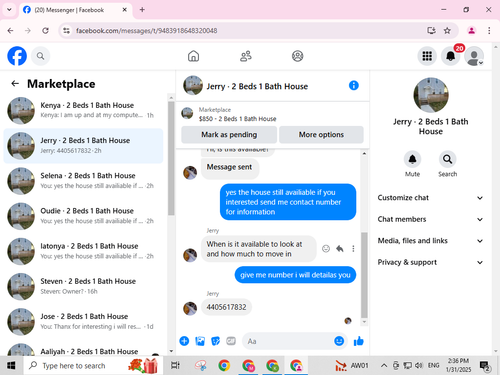Open the Friends icon in top navigation

[246, 56]
